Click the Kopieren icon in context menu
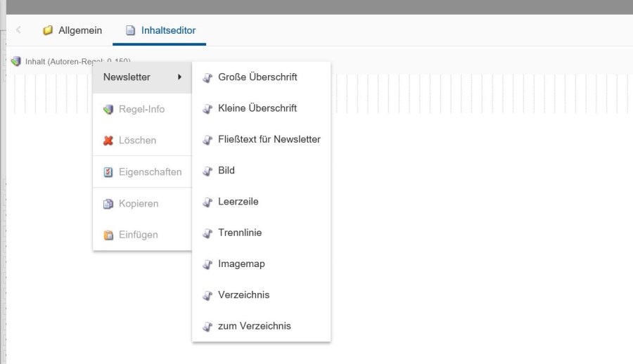This screenshot has width=633, height=364. (x=108, y=204)
